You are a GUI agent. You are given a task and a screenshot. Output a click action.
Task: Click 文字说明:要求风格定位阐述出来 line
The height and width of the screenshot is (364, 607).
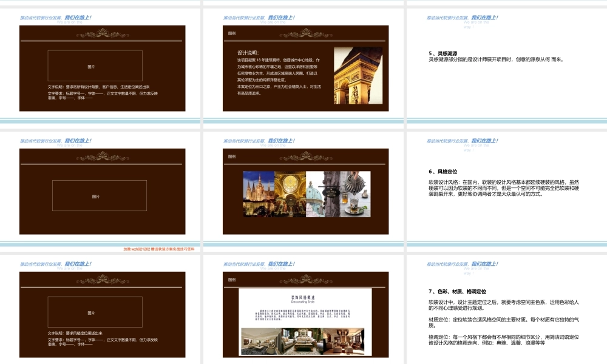point(75,333)
